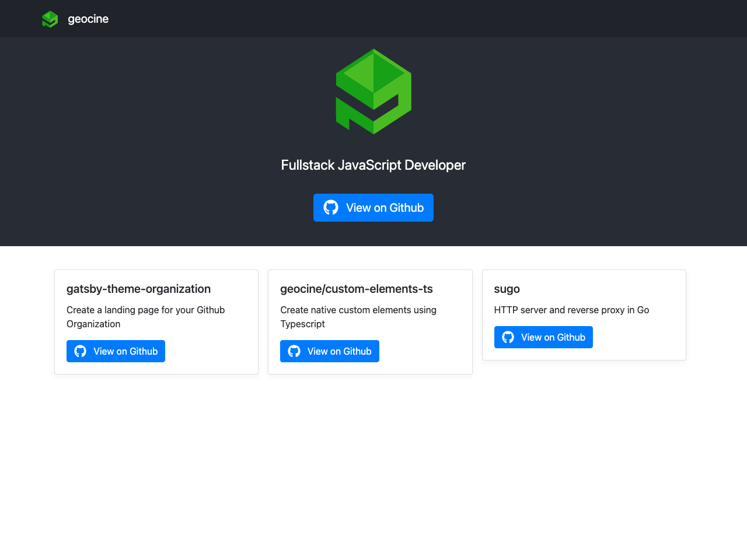Click the native custom elements description
747x560 pixels.
[358, 317]
